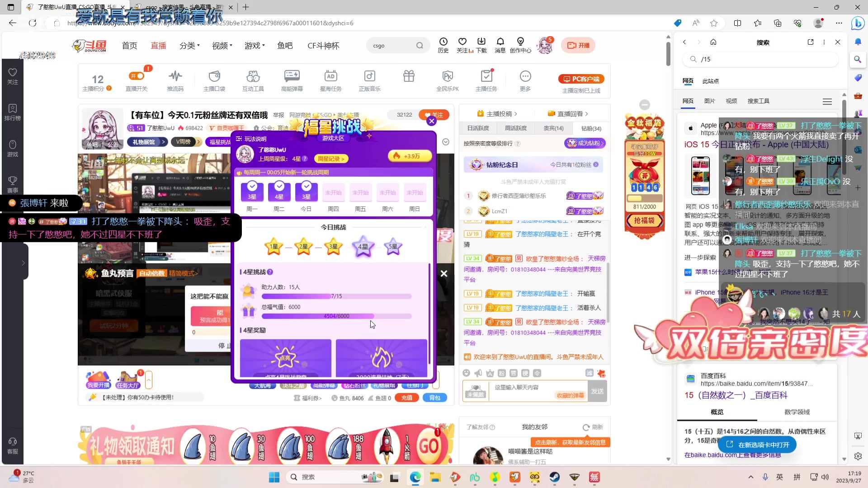
Task: Expand 直播回看 arrow
Action: pyautogui.click(x=568, y=114)
